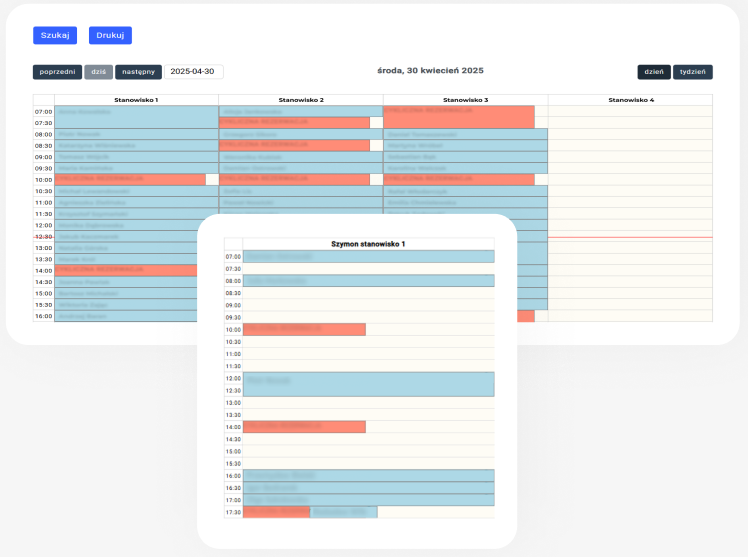The image size is (748, 557).
Task: Open 07:00 blue appointment in Szymon schedule
Action: click(x=368, y=256)
